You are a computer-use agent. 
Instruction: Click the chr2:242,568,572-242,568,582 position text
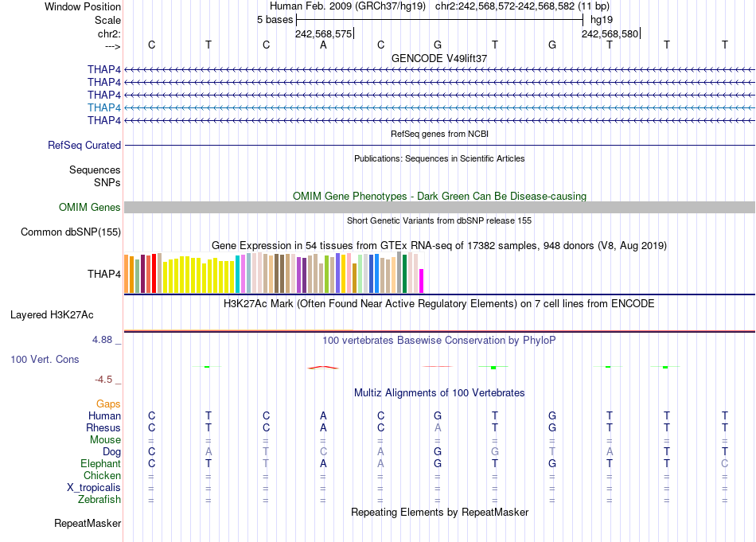click(522, 6)
